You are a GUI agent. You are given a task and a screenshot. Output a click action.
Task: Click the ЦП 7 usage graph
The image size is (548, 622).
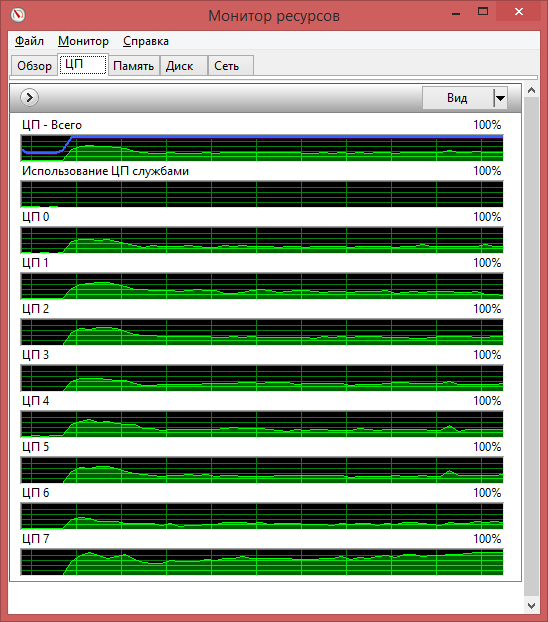pos(262,562)
